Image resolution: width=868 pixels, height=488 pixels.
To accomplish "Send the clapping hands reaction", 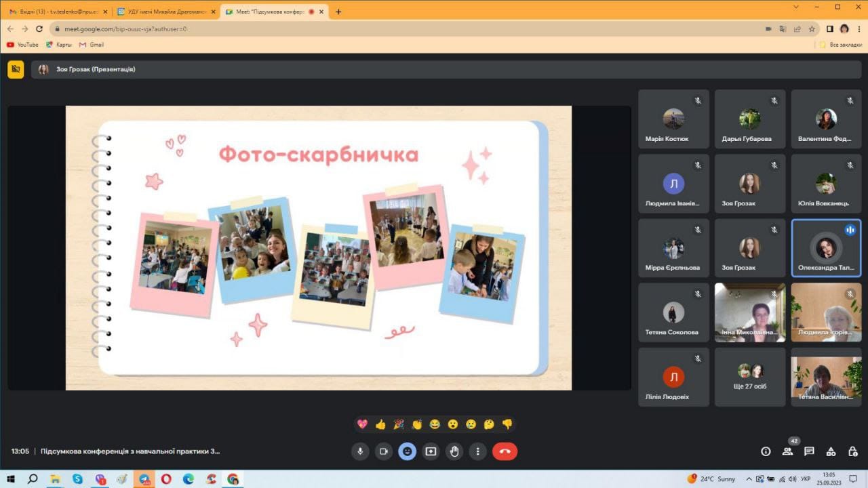I will 416,424.
